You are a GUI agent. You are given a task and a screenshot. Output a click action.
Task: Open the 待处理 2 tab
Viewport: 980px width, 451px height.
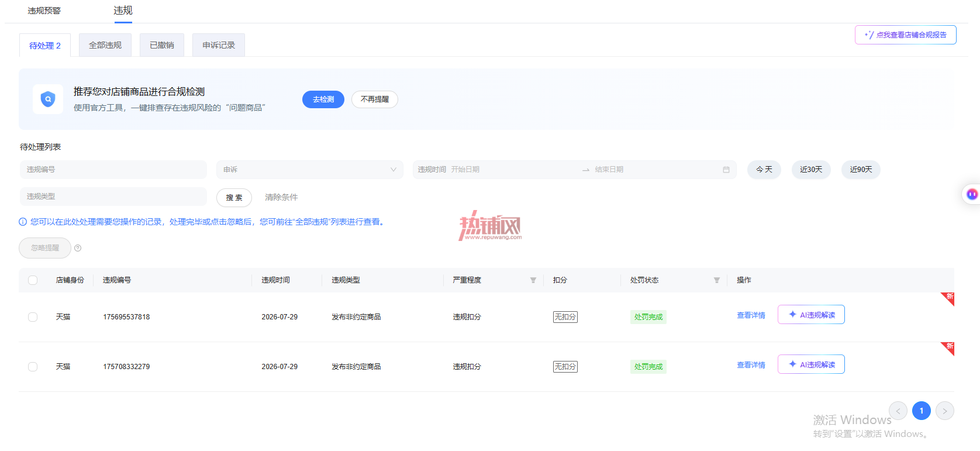pyautogui.click(x=45, y=45)
